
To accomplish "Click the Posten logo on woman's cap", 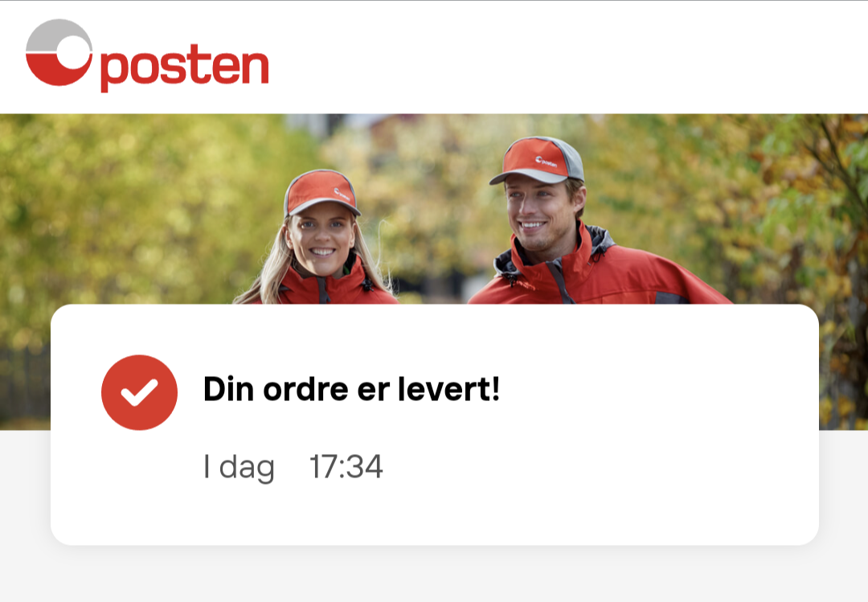I will pyautogui.click(x=342, y=195).
